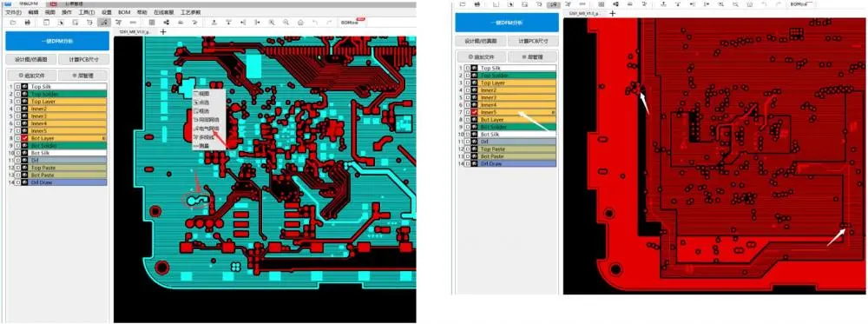Click zoom in magnifier in left window toolbar
Image resolution: width=868 pixels, height=324 pixels.
point(271,23)
